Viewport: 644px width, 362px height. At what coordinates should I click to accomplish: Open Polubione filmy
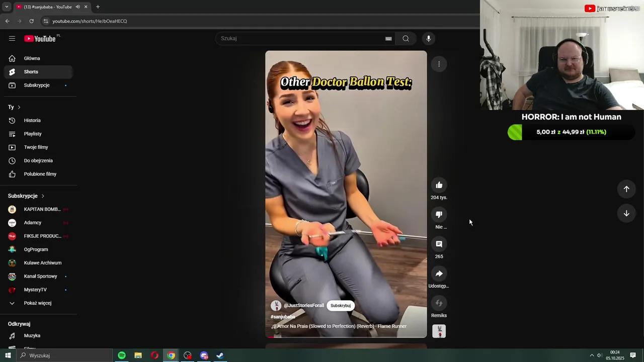(38, 174)
